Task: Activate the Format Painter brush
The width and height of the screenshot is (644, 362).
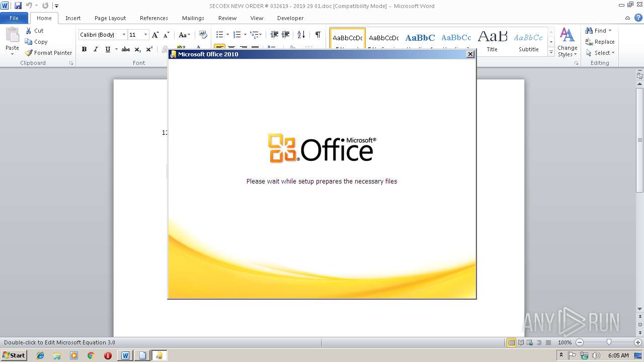Action: 29,53
